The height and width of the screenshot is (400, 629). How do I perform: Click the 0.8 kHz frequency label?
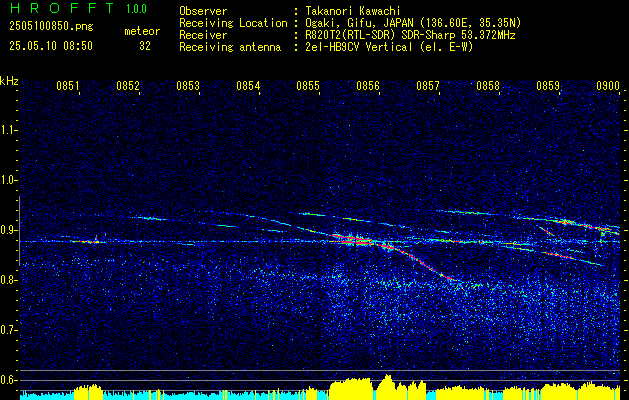click(8, 280)
